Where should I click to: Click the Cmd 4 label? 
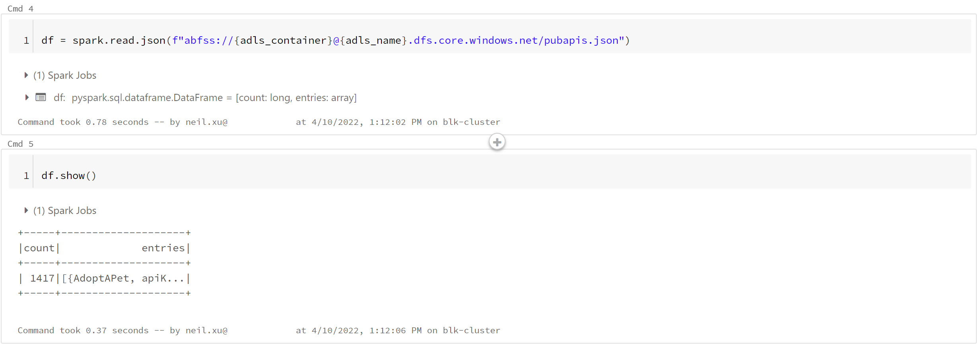pos(20,9)
